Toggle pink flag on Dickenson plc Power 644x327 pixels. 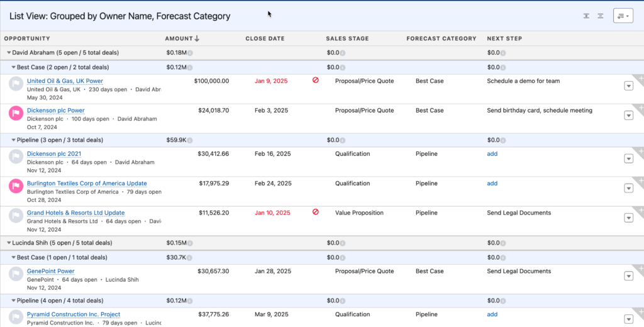(x=16, y=113)
